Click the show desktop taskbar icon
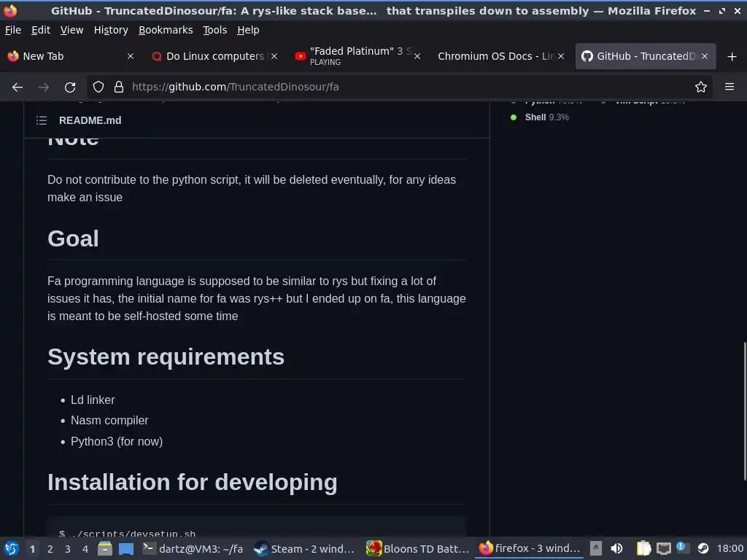This screenshot has width=747, height=560. (x=126, y=548)
